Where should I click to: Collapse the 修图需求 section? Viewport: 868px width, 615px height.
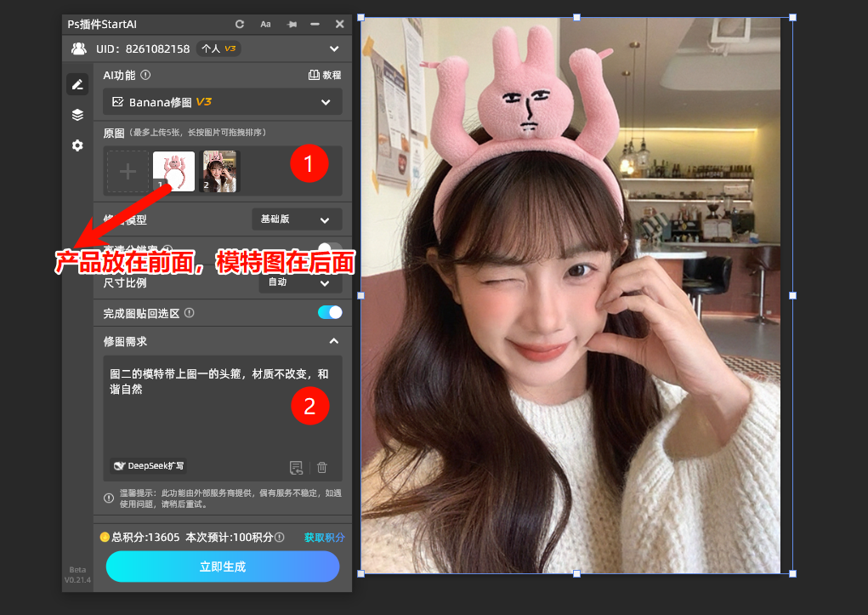(x=334, y=341)
